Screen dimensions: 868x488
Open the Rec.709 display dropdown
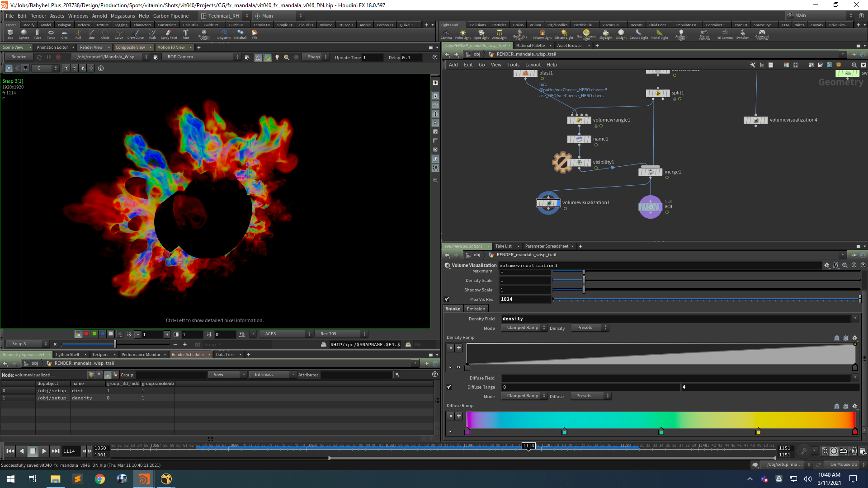click(342, 334)
